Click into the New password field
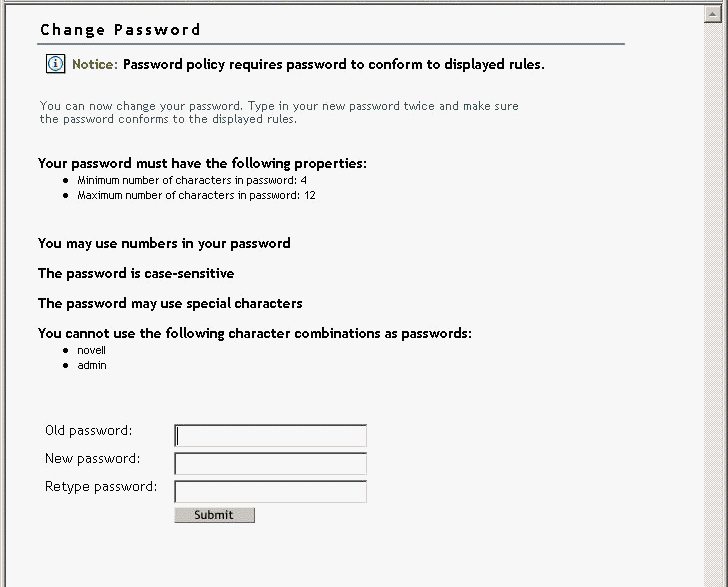Image resolution: width=728 pixels, height=587 pixels. point(270,463)
